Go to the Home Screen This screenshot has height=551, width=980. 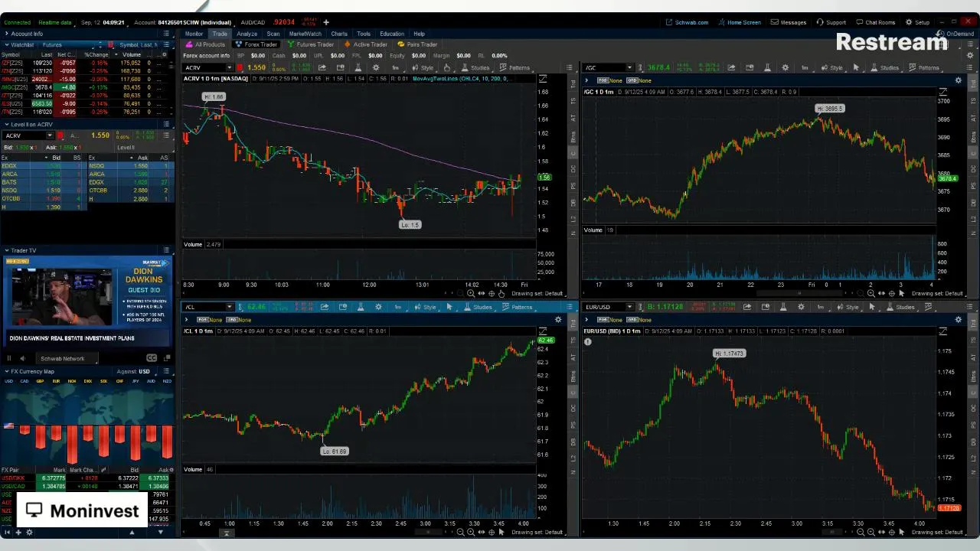pyautogui.click(x=740, y=22)
